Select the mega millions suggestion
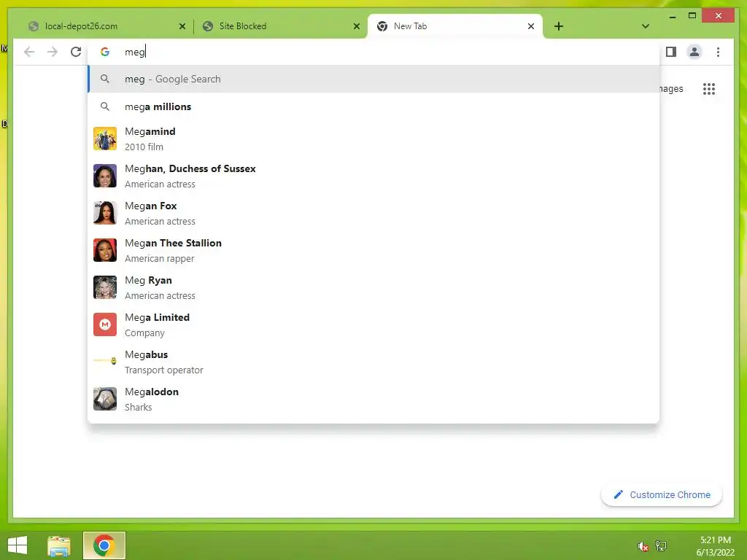The height and width of the screenshot is (560, 747). coord(373,106)
